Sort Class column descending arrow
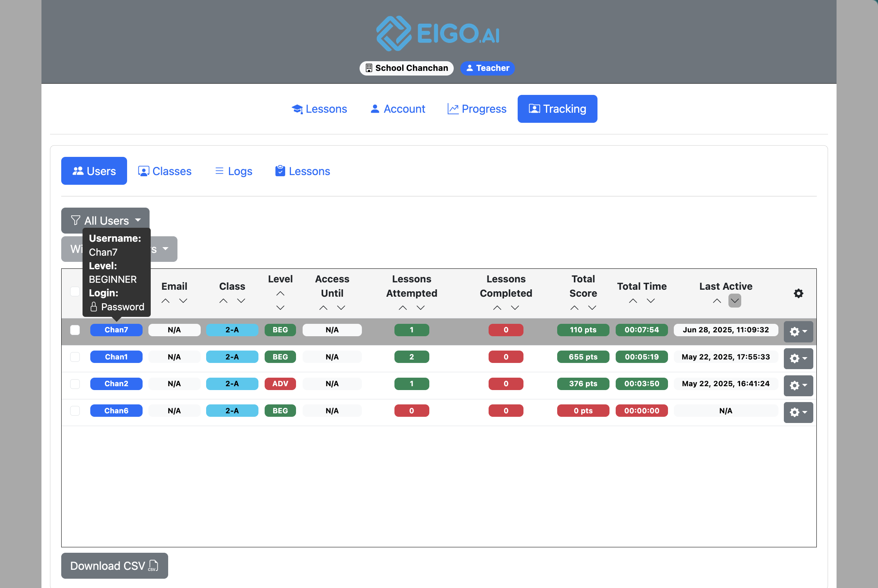This screenshot has height=588, width=878. coord(241,301)
